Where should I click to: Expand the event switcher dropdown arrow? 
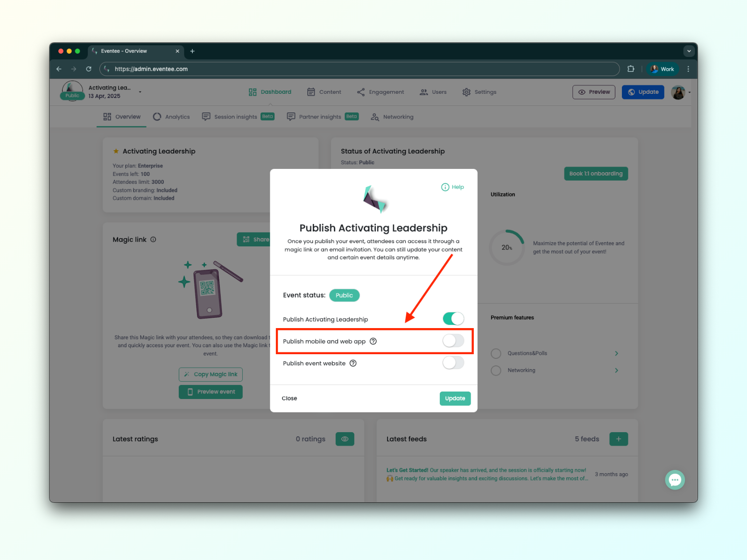(140, 92)
